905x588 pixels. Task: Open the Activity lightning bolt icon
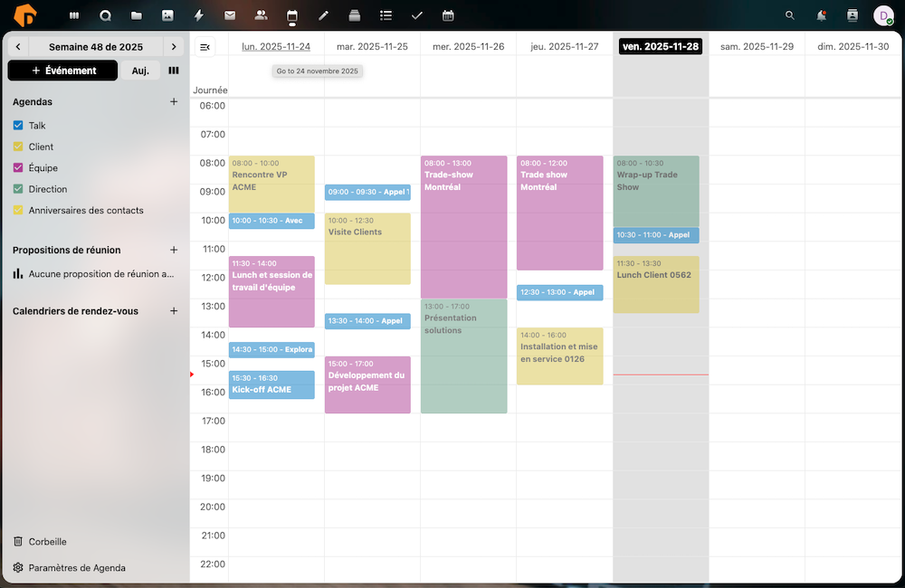click(x=199, y=15)
